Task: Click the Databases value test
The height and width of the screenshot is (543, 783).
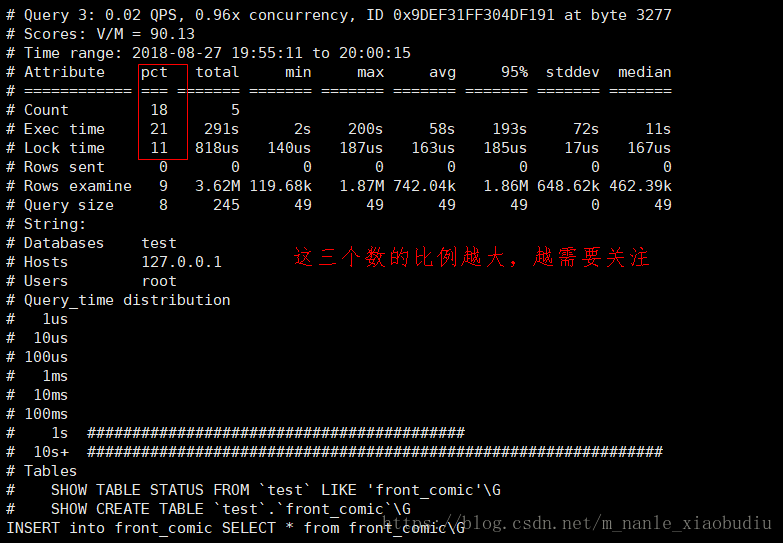Action: [159, 243]
